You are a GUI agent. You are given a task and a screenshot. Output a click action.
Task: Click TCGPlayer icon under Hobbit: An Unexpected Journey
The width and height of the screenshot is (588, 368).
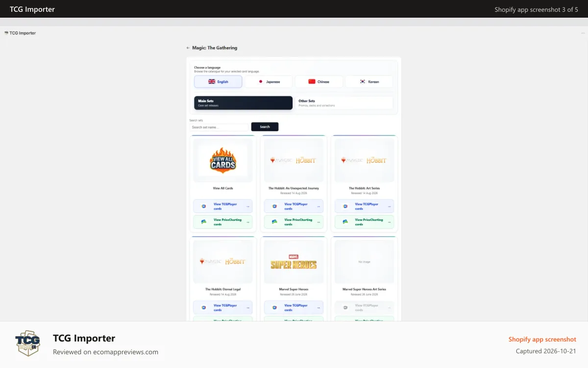pyautogui.click(x=274, y=206)
